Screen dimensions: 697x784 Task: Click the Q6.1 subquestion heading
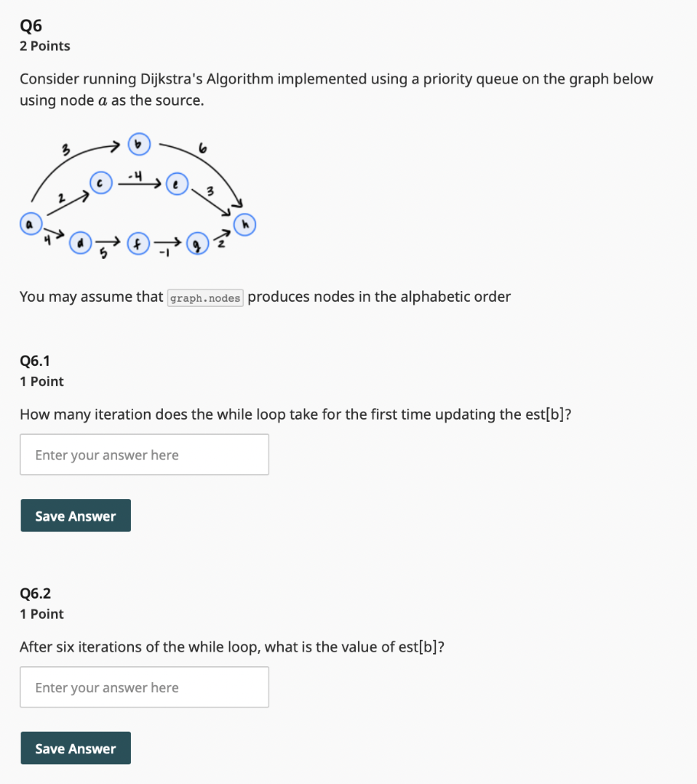(x=35, y=361)
